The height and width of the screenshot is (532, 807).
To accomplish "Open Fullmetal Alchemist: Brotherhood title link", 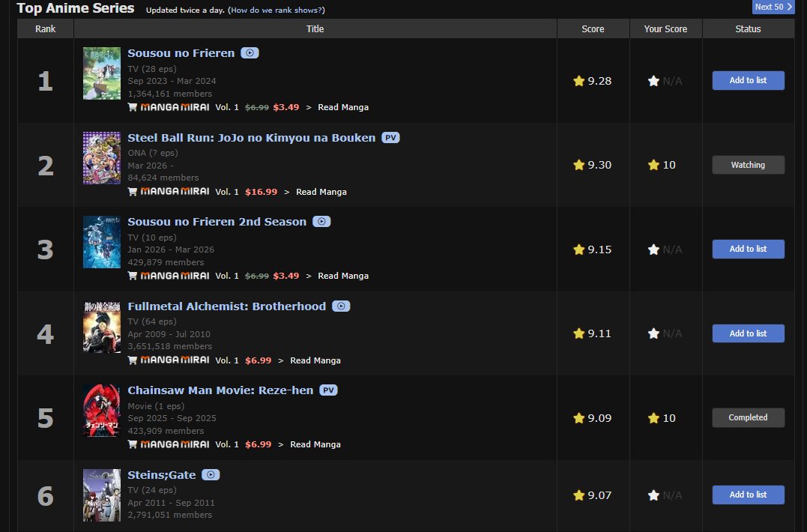I will click(x=226, y=306).
